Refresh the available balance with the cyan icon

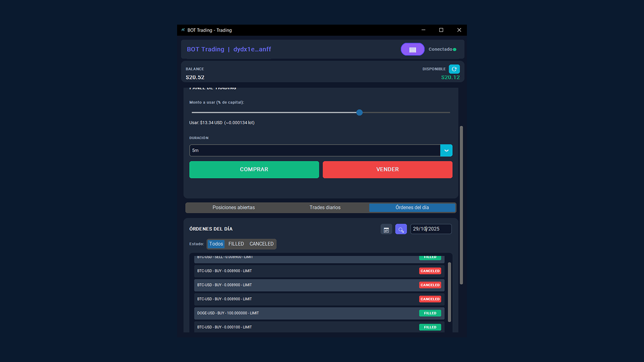454,69
